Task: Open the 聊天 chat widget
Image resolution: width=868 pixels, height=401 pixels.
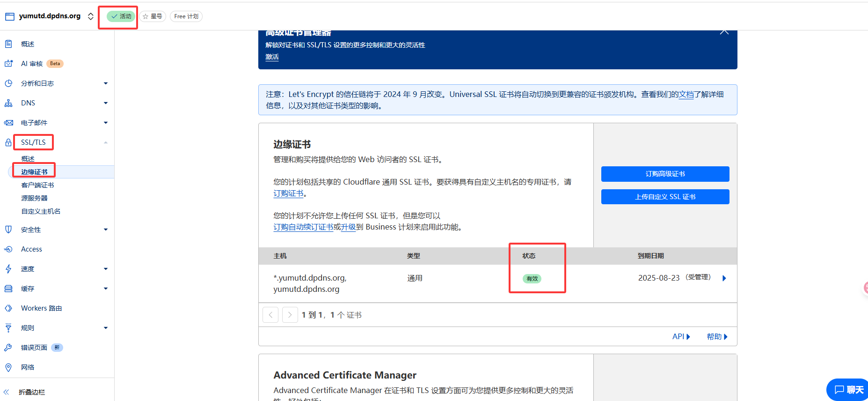Action: 849,390
